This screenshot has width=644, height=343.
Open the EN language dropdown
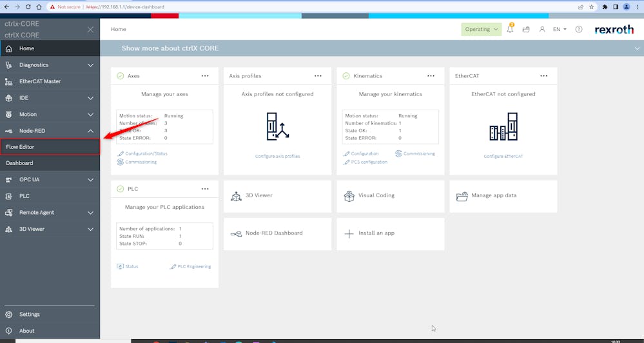(x=560, y=29)
